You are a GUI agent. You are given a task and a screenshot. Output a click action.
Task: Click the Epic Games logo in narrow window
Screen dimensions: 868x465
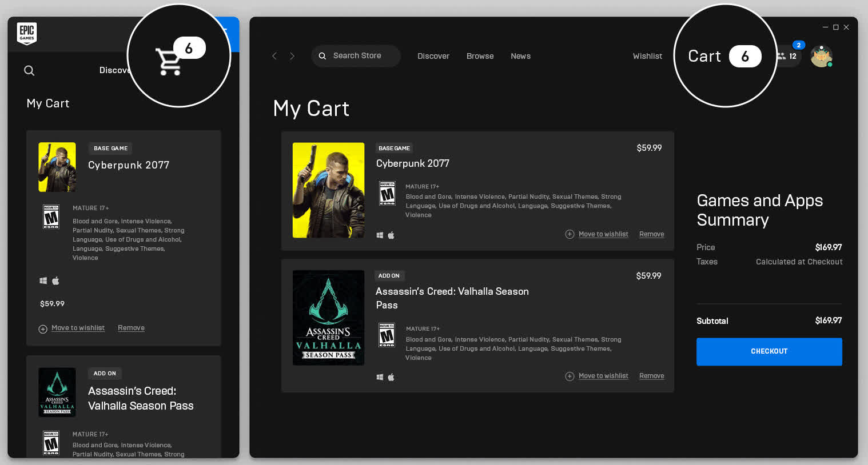27,34
